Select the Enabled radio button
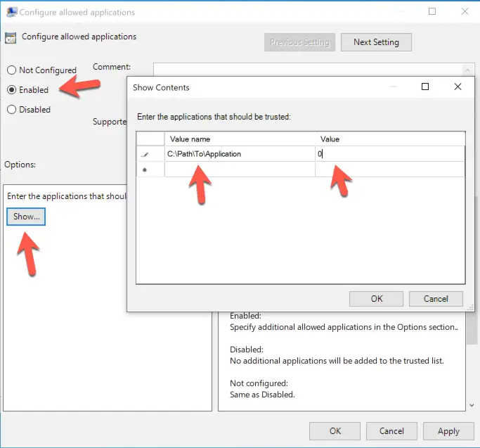The height and width of the screenshot is (448, 480). click(x=11, y=90)
